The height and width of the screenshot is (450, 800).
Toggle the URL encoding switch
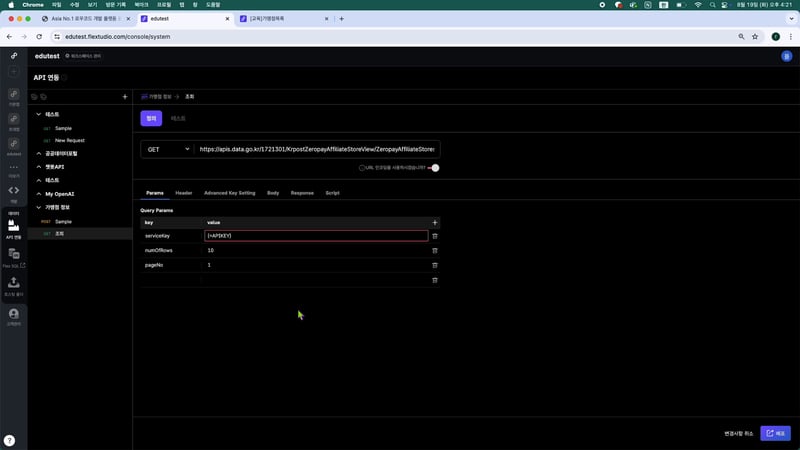[434, 168]
